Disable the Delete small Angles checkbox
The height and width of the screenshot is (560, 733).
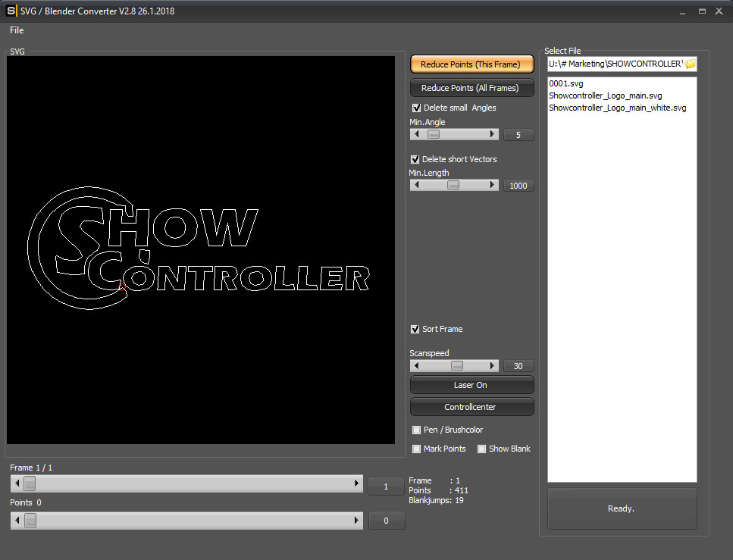(x=415, y=108)
